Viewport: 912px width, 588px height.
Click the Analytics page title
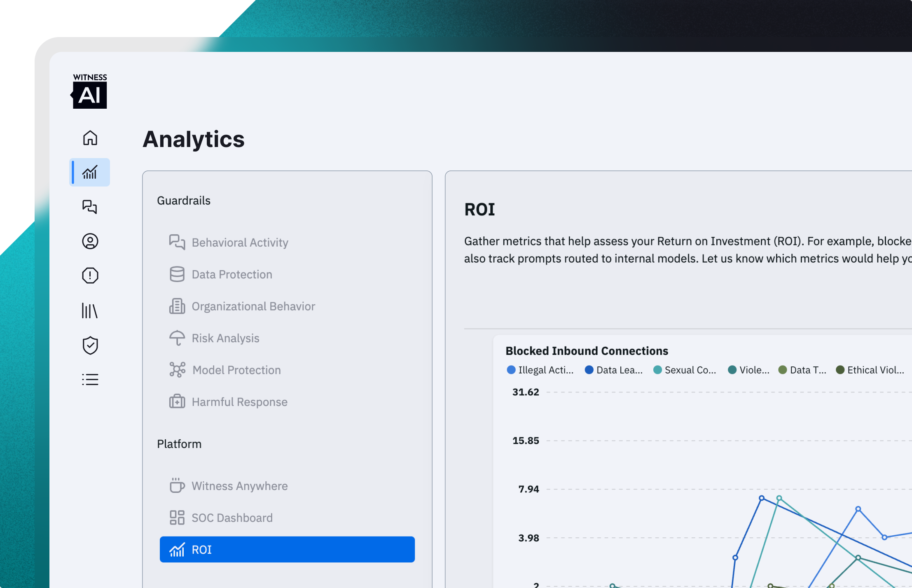(194, 139)
